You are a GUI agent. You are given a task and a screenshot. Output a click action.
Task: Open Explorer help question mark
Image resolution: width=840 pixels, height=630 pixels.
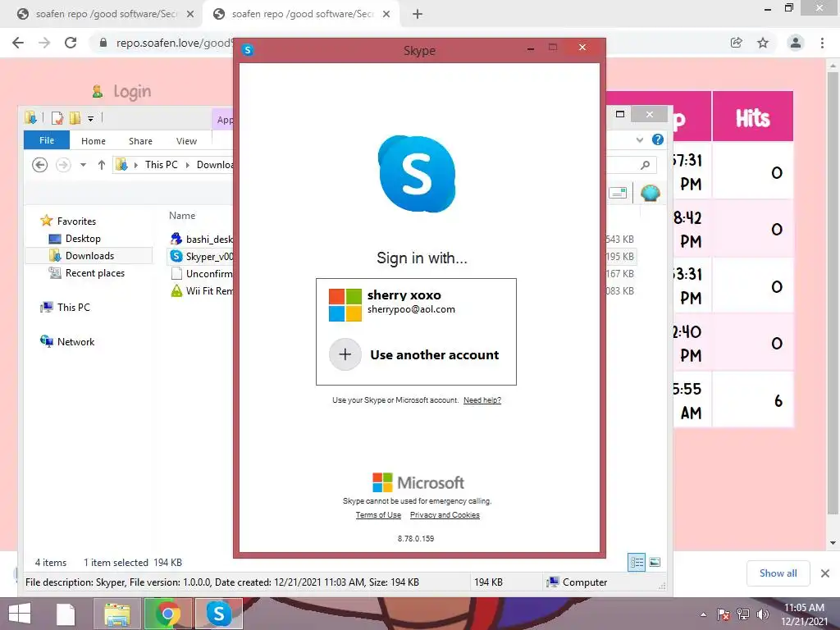(x=658, y=139)
